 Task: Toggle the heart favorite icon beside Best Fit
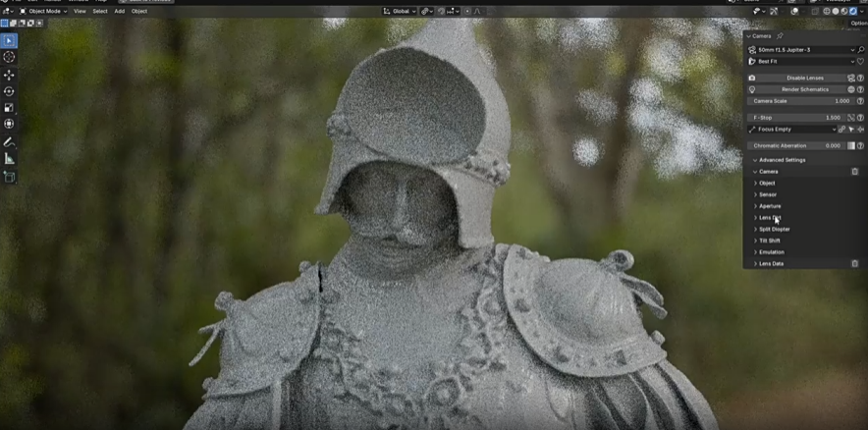860,61
